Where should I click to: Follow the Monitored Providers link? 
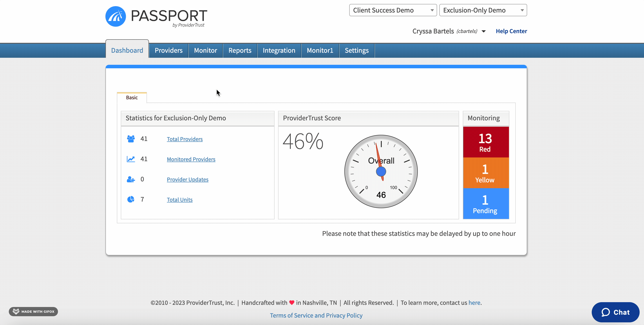tap(191, 159)
